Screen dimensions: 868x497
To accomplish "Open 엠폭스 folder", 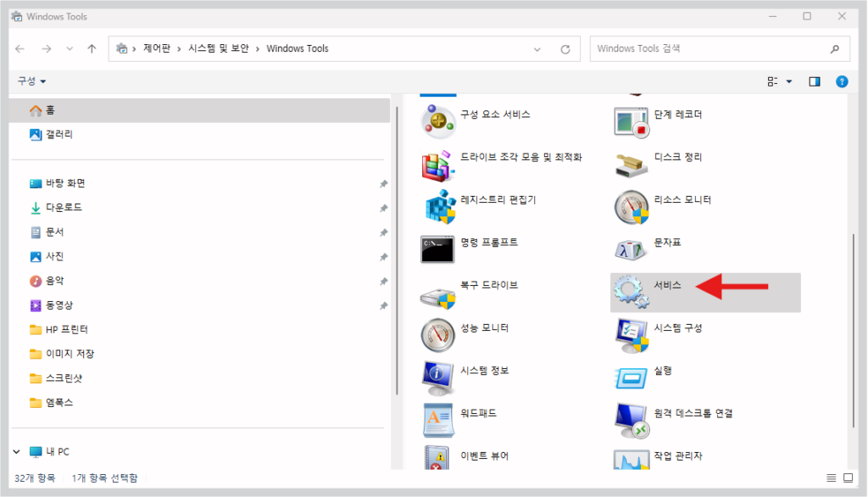I will [59, 403].
